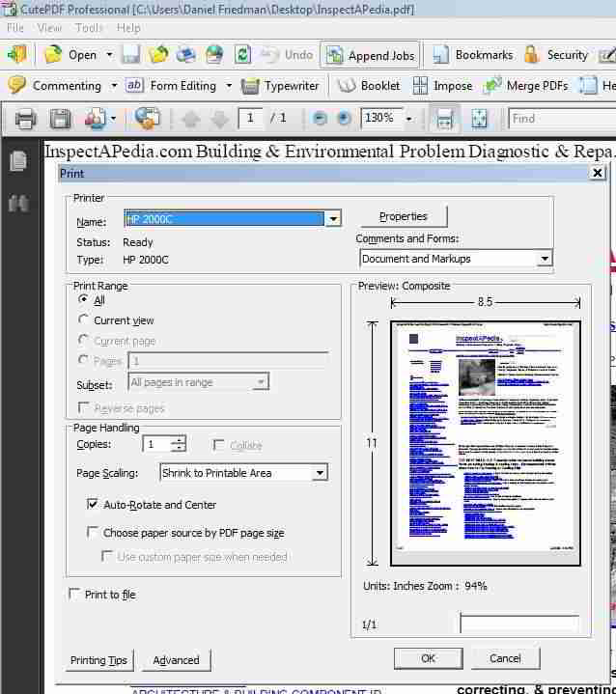Click the Open folder icon
616x694 pixels.
[x=53, y=54]
